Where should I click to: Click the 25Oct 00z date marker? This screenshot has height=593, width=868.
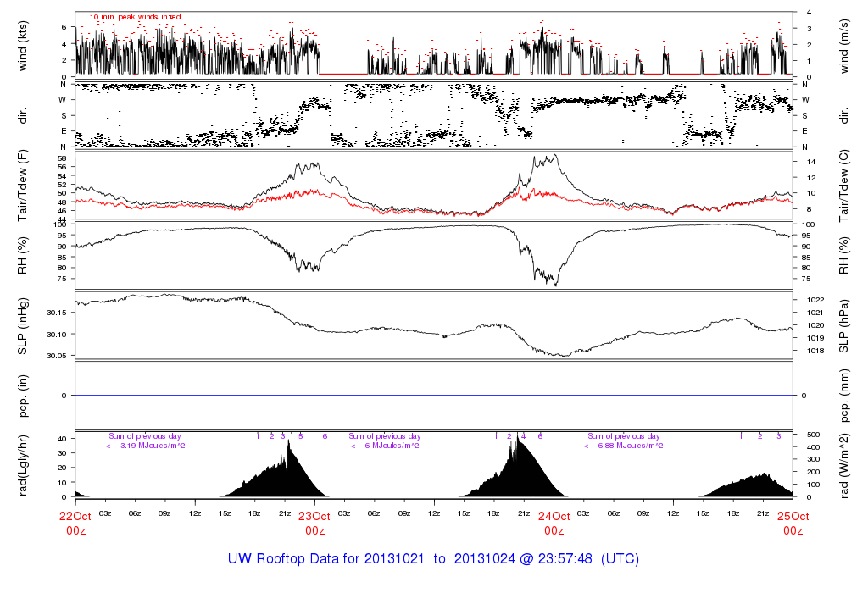click(x=793, y=524)
